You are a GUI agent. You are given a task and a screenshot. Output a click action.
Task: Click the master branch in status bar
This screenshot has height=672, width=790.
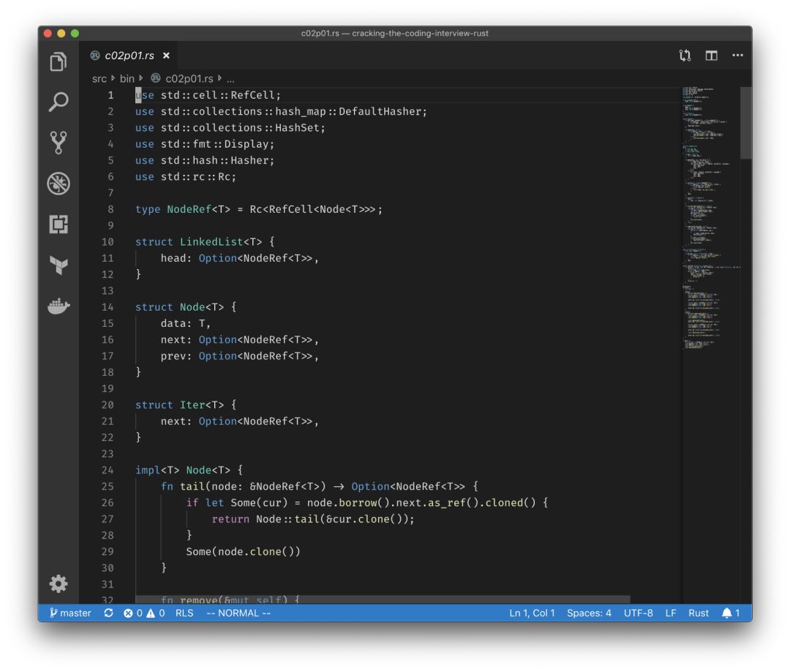pos(70,613)
